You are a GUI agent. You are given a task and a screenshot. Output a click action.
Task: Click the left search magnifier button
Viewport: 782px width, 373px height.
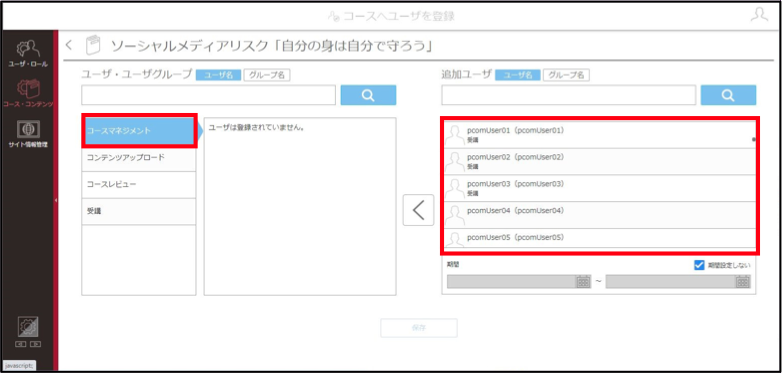368,95
